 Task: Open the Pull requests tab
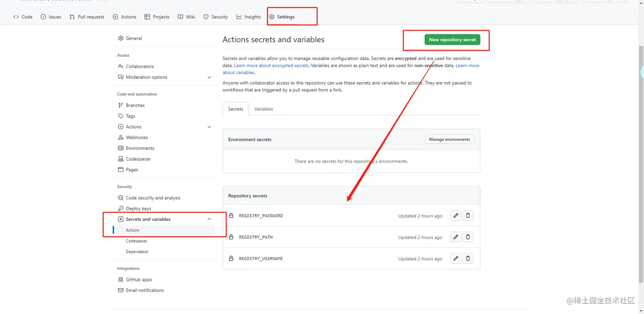[x=87, y=17]
